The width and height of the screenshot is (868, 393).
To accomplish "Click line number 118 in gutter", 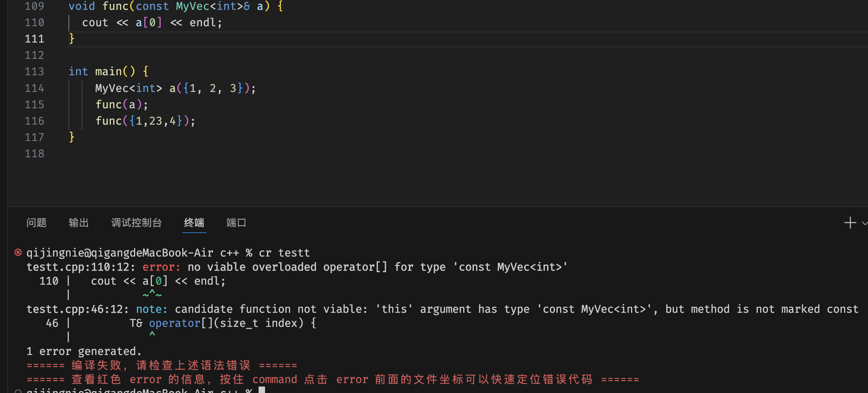I will tap(35, 154).
